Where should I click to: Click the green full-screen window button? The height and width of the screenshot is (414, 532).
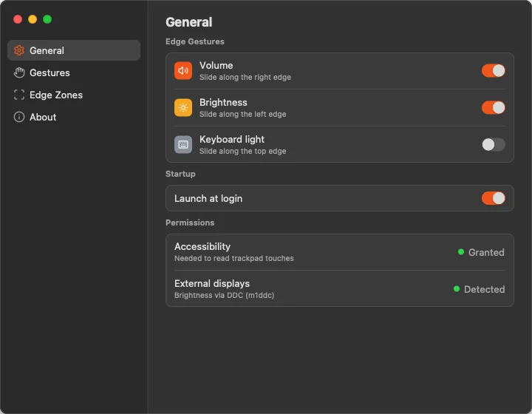(x=47, y=19)
